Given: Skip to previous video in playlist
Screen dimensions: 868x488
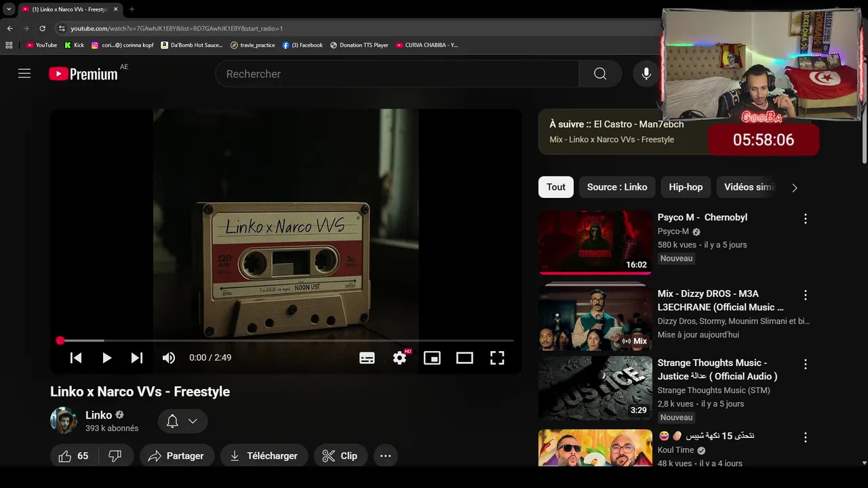Looking at the screenshot, I should click(76, 358).
